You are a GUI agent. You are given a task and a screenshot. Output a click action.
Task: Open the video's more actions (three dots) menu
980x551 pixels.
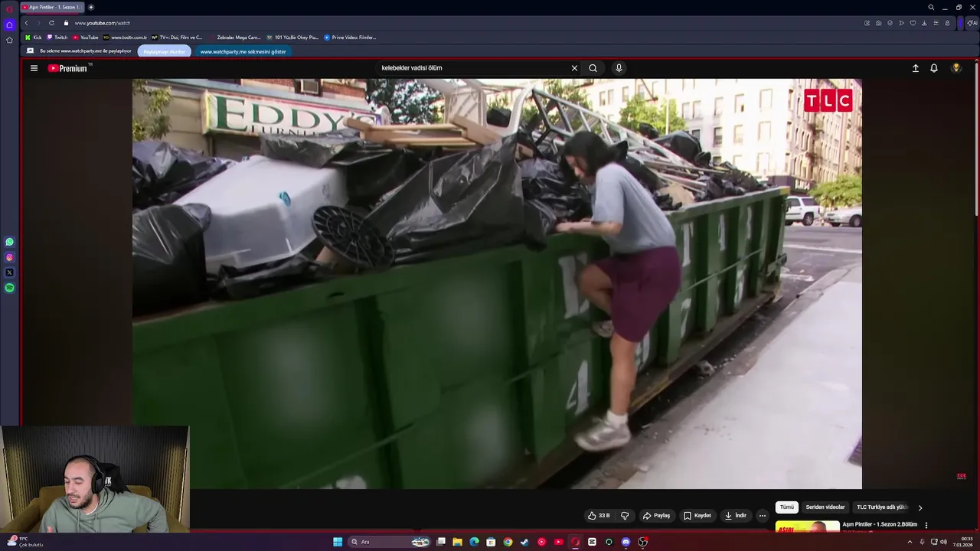click(x=763, y=516)
